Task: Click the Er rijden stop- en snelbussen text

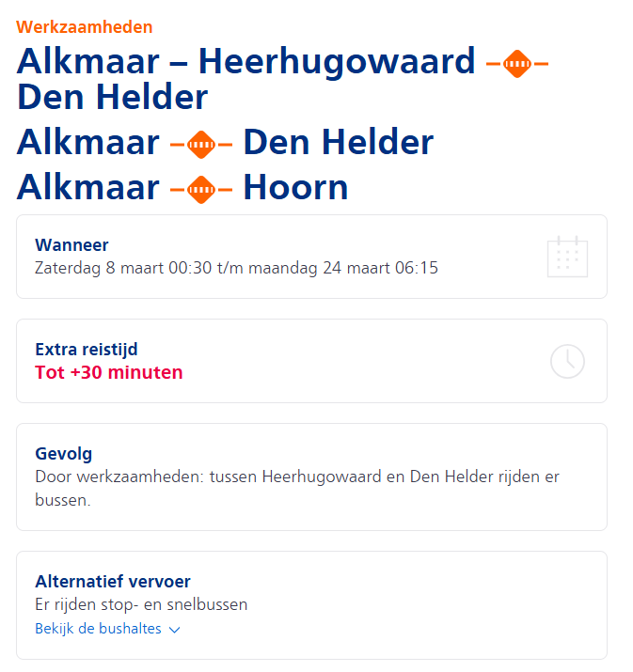Action: (141, 604)
